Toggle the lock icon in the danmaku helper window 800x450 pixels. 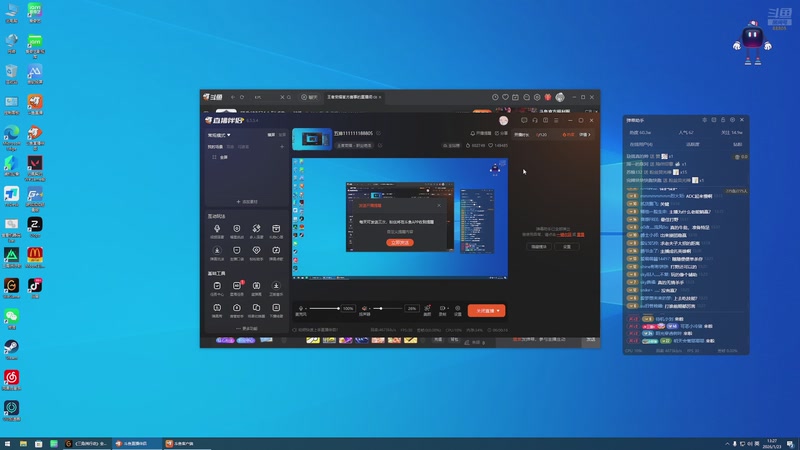click(723, 120)
